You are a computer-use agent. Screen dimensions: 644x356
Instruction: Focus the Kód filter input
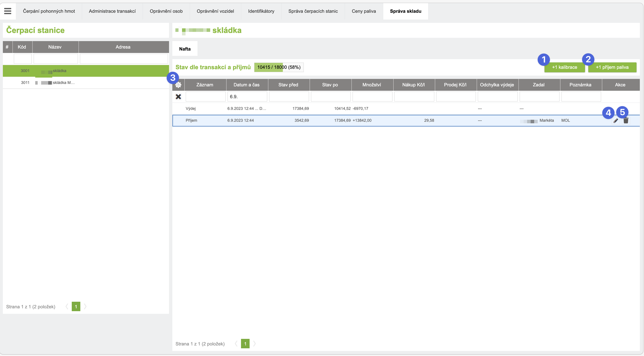coord(22,59)
